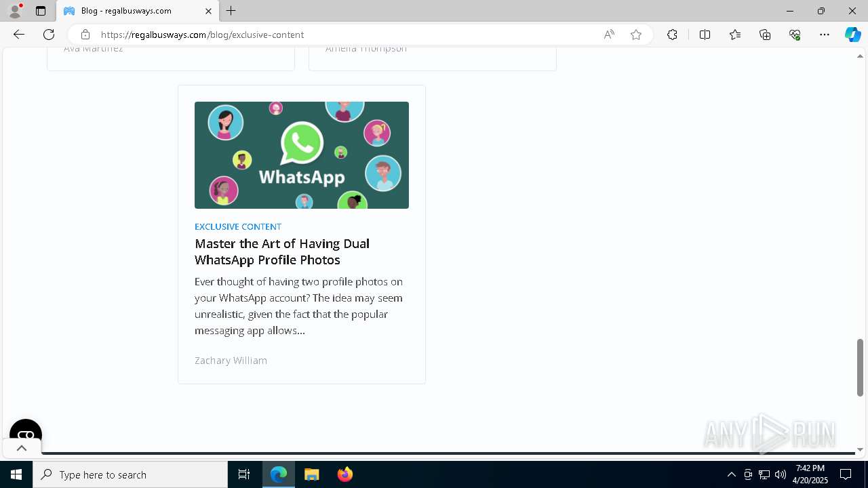The image size is (868, 488).
Task: Add this page to favorites star
Action: point(636,35)
